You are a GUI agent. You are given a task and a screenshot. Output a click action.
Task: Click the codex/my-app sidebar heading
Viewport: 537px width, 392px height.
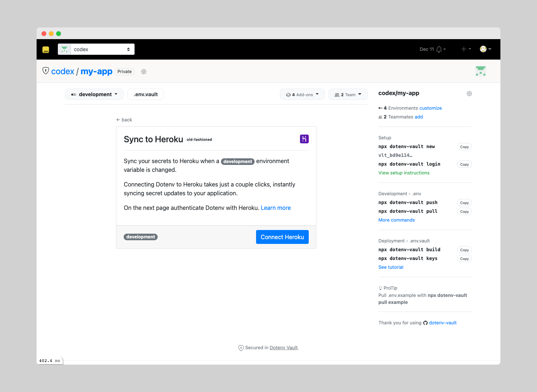click(x=399, y=93)
